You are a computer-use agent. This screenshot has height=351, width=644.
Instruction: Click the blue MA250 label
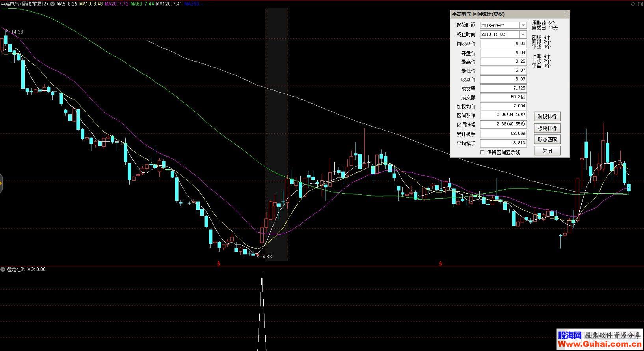click(x=194, y=4)
